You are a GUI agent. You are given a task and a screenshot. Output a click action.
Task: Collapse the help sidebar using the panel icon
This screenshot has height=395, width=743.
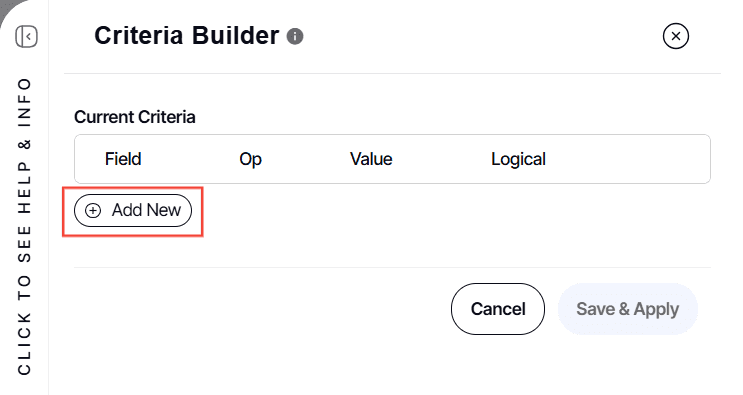coord(26,36)
